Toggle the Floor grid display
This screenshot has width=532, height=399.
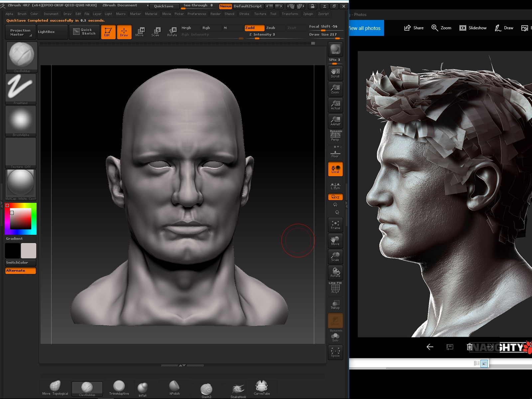tap(335, 153)
